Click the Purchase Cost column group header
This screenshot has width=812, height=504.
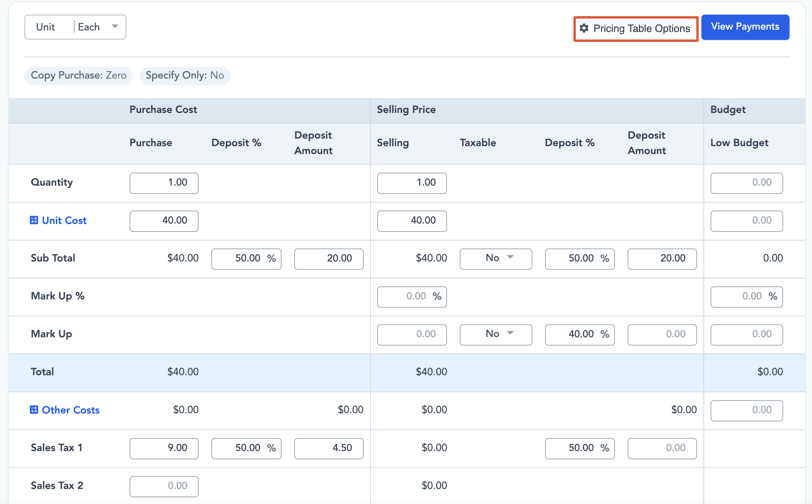163,109
